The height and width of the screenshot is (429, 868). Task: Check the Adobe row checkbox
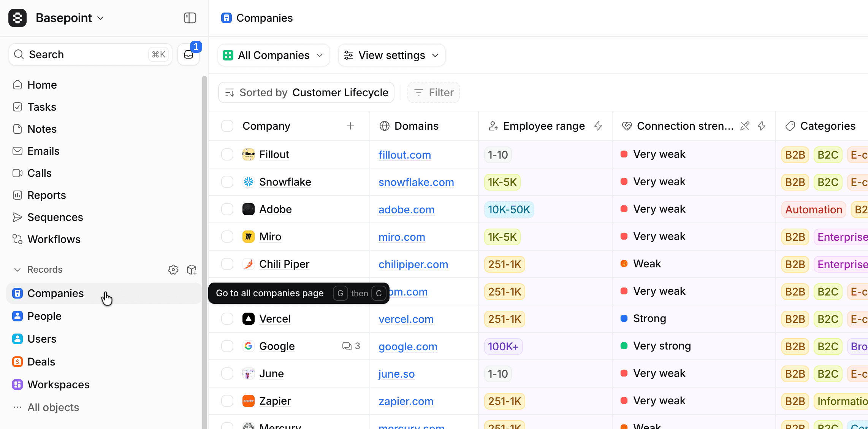(x=227, y=209)
